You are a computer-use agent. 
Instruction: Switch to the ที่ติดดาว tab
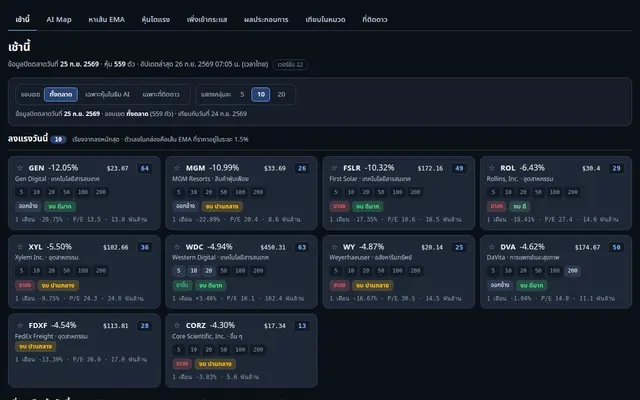(375, 20)
